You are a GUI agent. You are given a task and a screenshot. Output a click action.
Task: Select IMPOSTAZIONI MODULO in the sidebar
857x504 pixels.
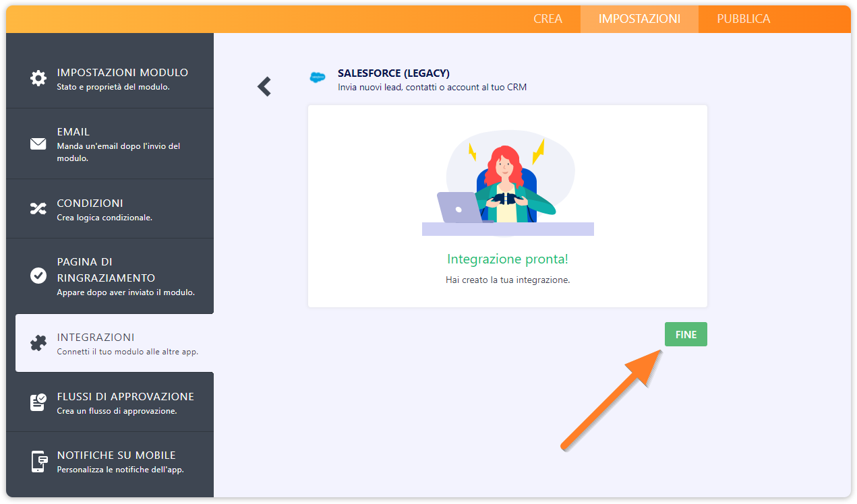[x=123, y=72]
